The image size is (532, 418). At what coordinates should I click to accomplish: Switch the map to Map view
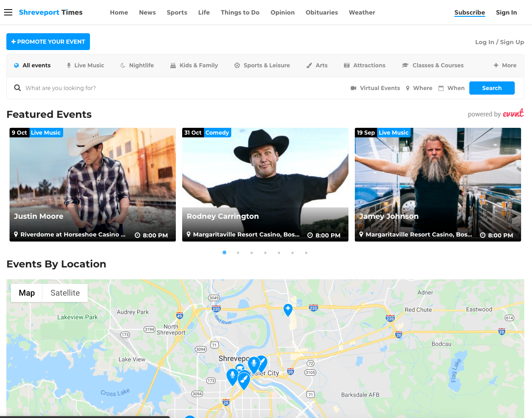pyautogui.click(x=27, y=293)
